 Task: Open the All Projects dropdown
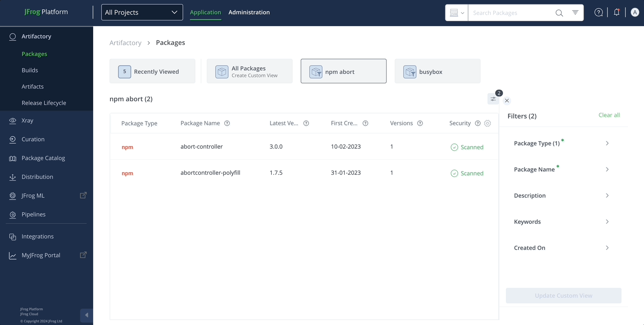pyautogui.click(x=142, y=12)
